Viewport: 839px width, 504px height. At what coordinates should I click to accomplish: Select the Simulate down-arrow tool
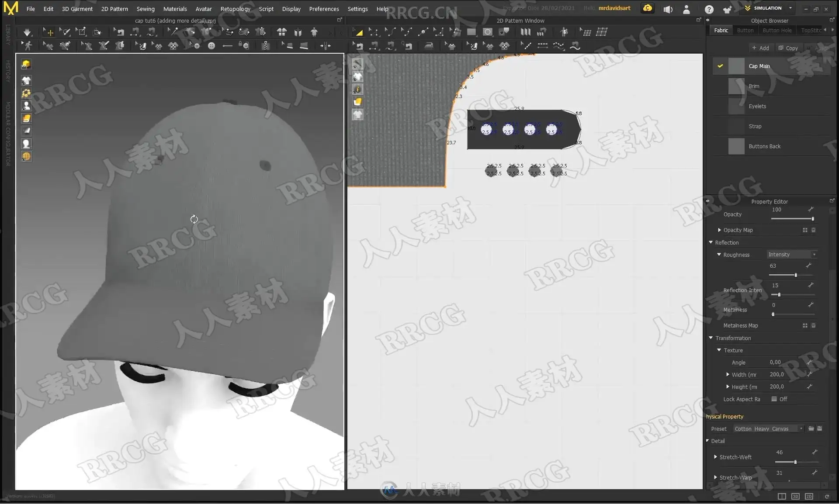click(x=27, y=32)
